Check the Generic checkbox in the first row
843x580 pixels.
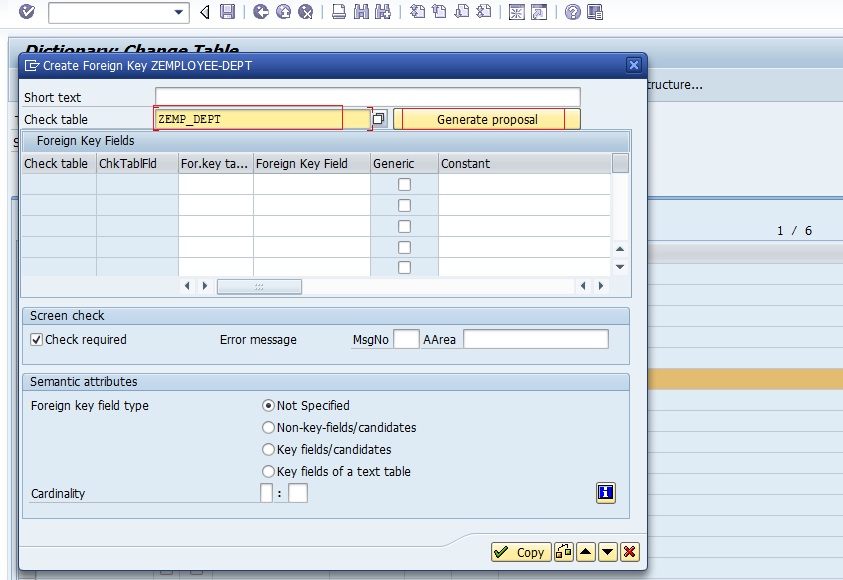pos(405,184)
